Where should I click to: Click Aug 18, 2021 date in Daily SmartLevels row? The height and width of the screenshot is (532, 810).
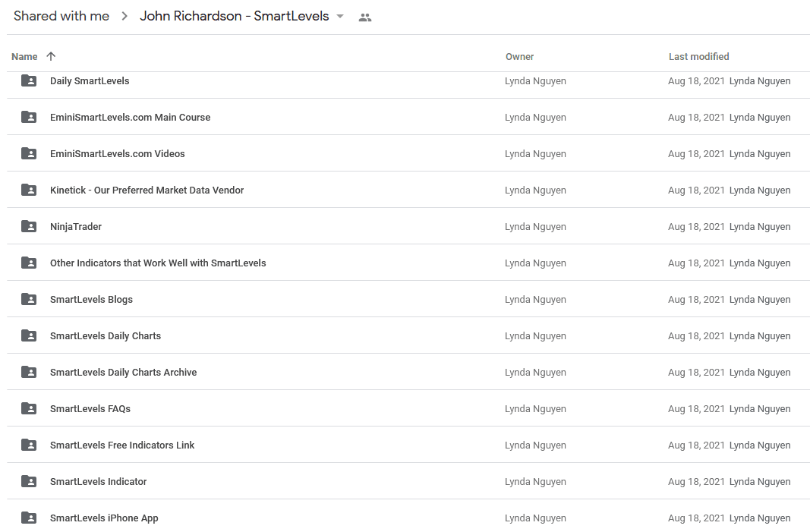coord(696,81)
